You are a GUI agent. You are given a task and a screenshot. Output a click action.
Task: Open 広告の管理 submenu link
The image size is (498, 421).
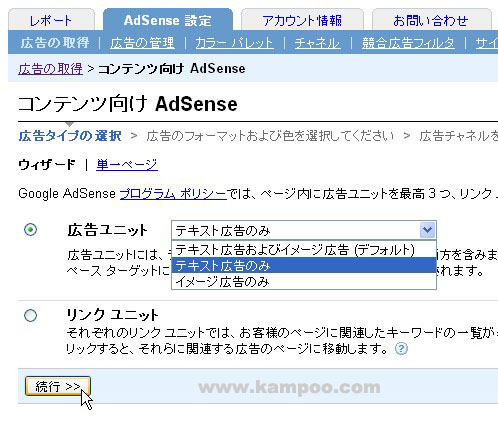click(x=142, y=43)
